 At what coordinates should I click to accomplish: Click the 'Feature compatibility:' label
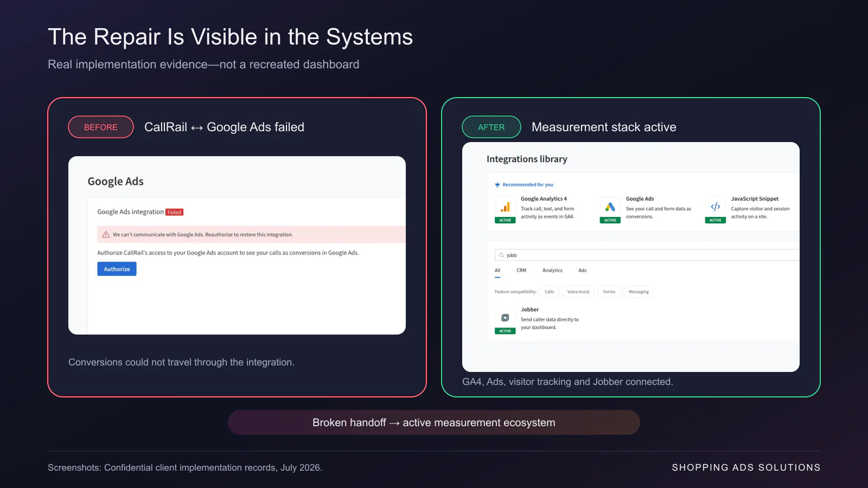[x=515, y=292]
